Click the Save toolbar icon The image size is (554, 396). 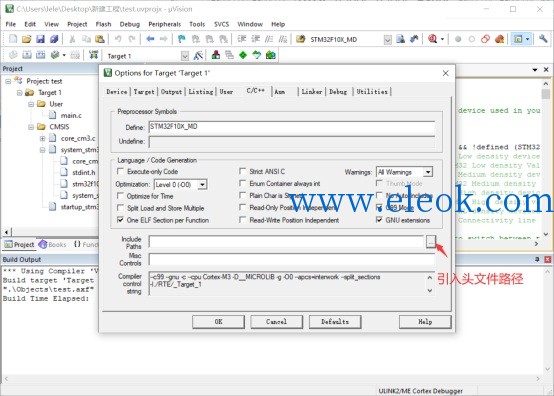coord(40,39)
